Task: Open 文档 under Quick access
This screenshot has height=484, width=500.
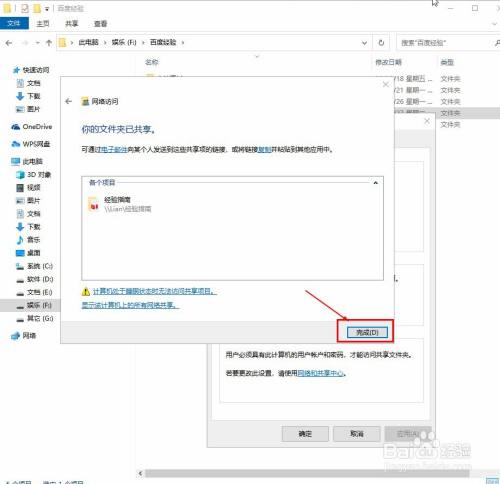Action: [28, 83]
